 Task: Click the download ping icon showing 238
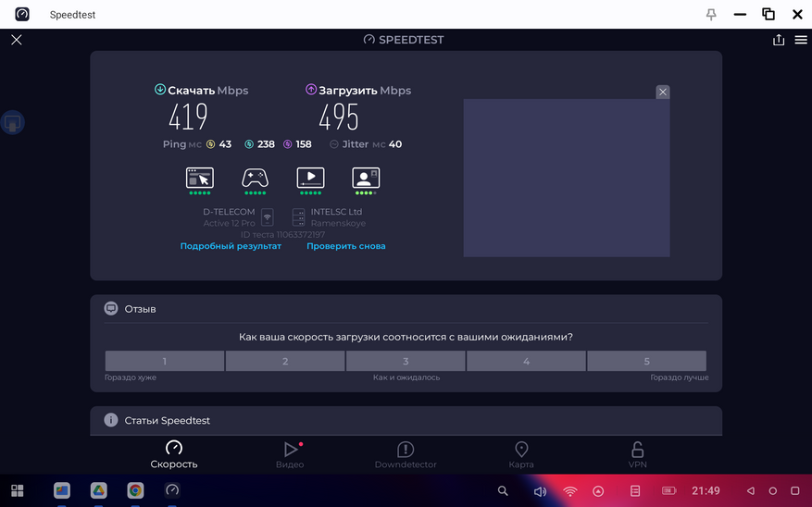(249, 144)
